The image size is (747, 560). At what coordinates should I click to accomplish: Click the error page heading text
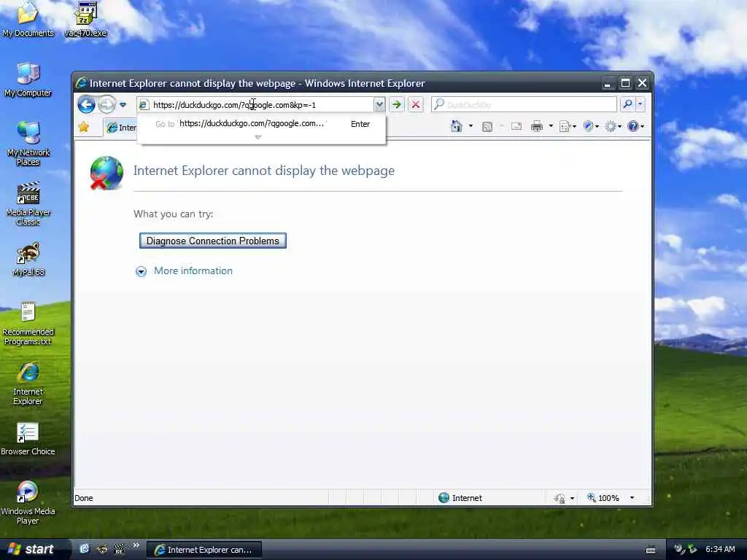[x=264, y=171]
